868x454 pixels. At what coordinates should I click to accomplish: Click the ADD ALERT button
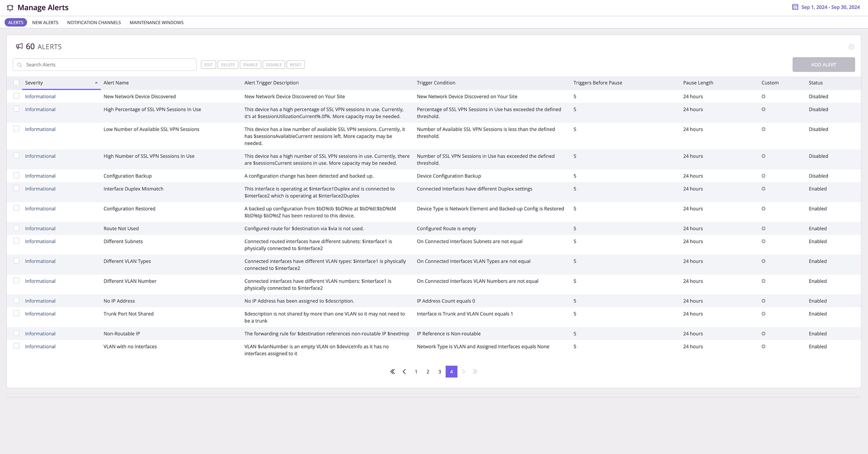coord(823,64)
